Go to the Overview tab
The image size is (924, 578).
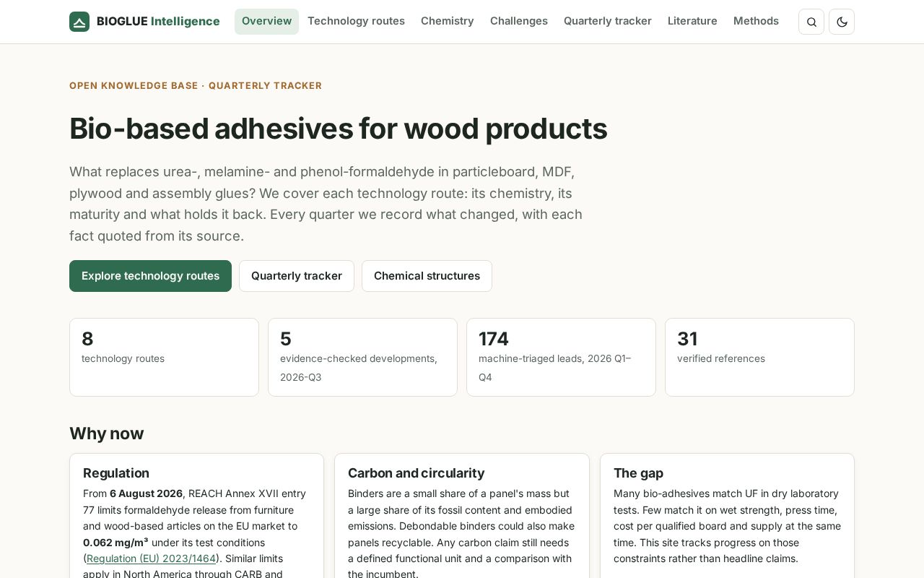[x=266, y=22]
